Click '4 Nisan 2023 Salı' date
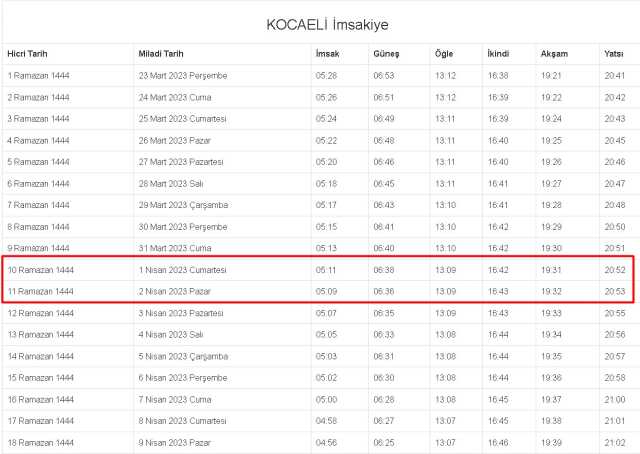Viewport: 640px width, 454px height. pyautogui.click(x=171, y=335)
